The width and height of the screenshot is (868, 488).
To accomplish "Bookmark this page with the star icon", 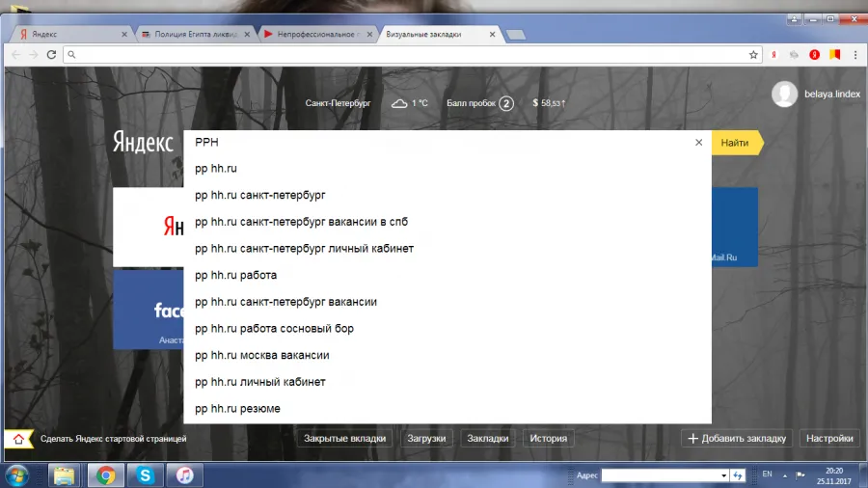I will (x=753, y=54).
